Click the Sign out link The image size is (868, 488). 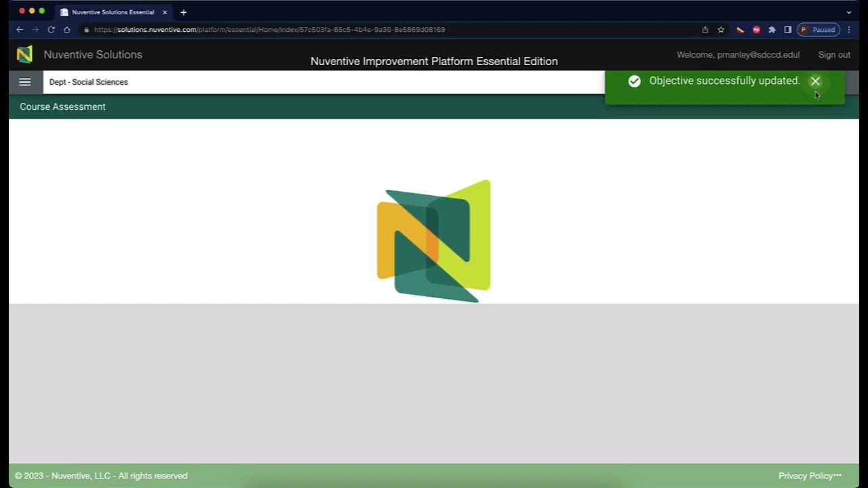coord(834,55)
